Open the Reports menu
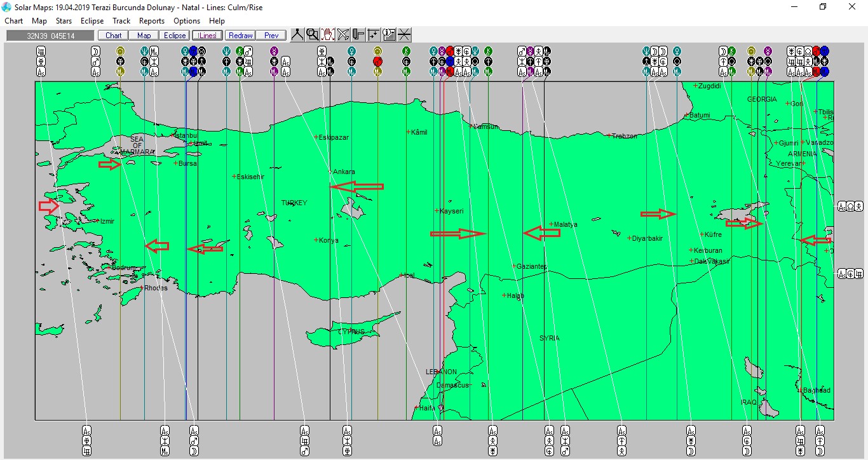The image size is (868, 460). [152, 21]
